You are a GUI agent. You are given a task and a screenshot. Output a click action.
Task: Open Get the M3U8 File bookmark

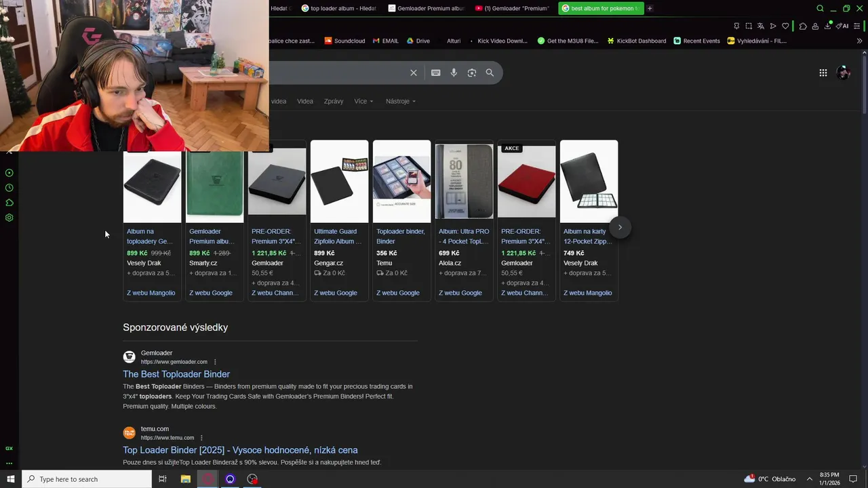[568, 41]
